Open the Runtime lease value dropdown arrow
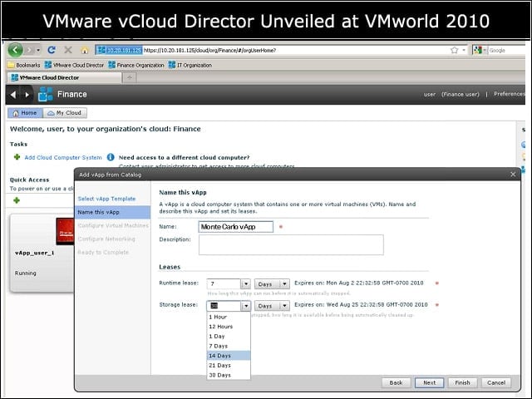Viewport: 532px width, 399px height. point(246,283)
